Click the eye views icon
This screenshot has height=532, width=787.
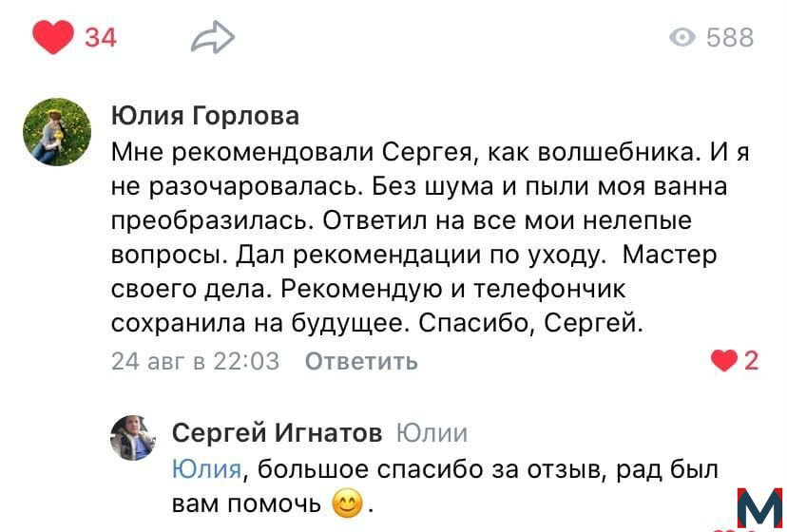[682, 37]
